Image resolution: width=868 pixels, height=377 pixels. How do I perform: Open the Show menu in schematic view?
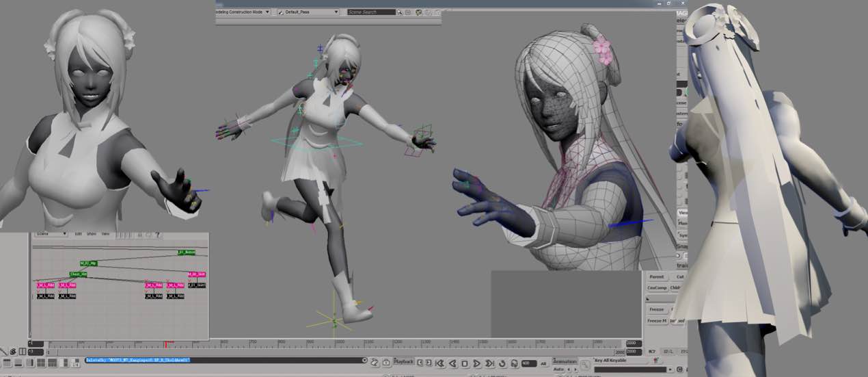click(x=92, y=234)
